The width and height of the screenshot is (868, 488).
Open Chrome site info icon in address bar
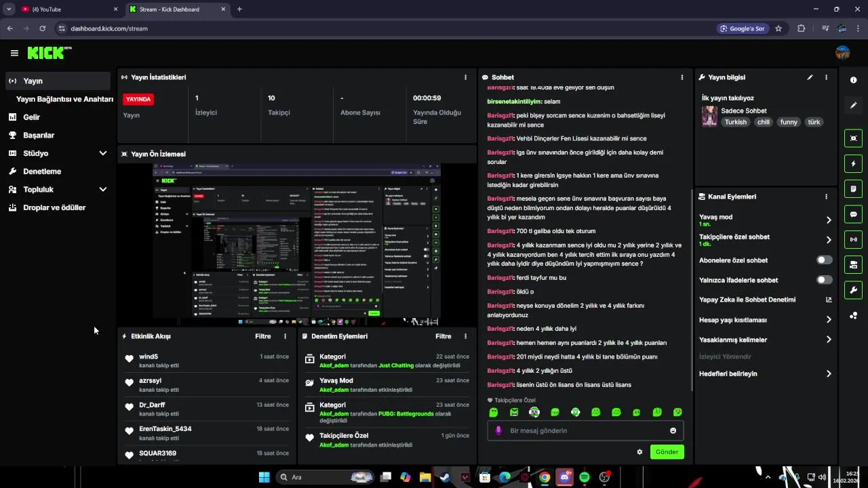[62, 28]
